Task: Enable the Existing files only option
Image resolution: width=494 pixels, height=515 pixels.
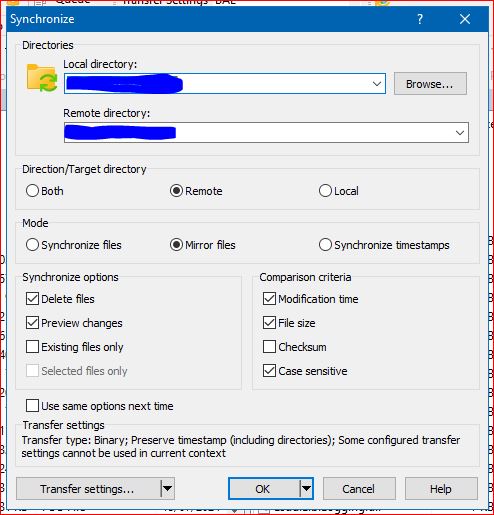Action: pyautogui.click(x=32, y=347)
